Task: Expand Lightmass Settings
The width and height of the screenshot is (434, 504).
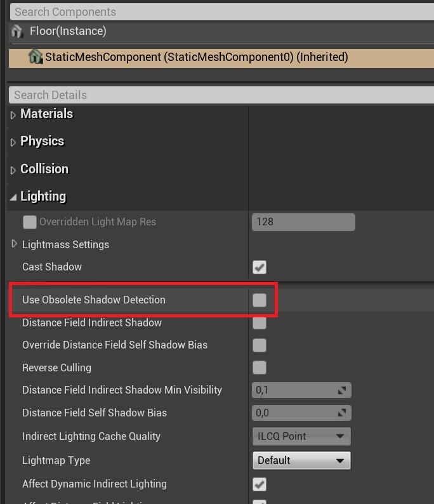Action: (x=14, y=244)
